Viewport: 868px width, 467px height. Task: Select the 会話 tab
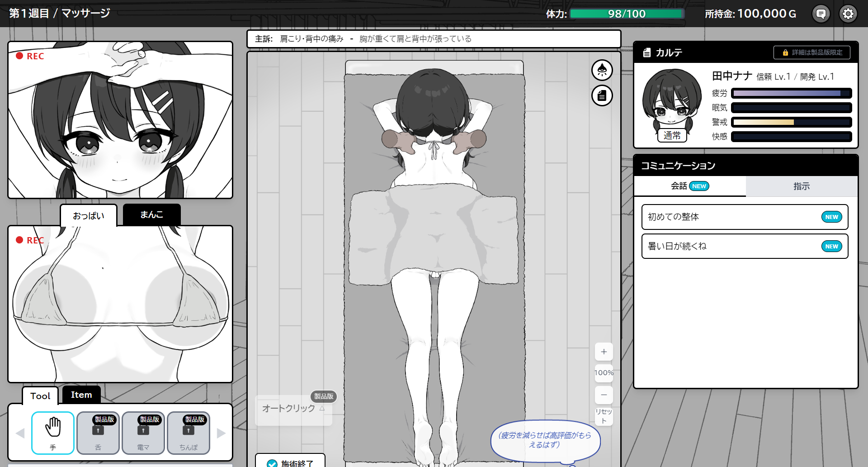tap(689, 186)
